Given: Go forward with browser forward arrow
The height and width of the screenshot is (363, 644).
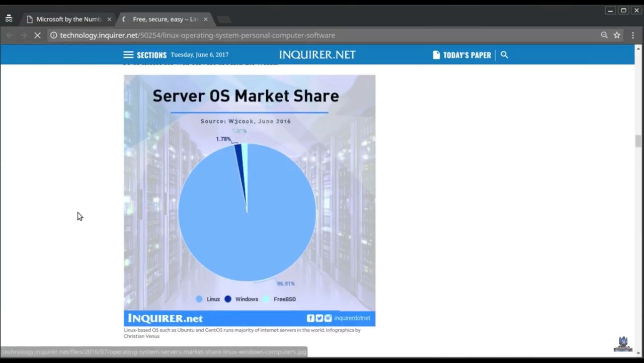Looking at the screenshot, I should click(23, 35).
